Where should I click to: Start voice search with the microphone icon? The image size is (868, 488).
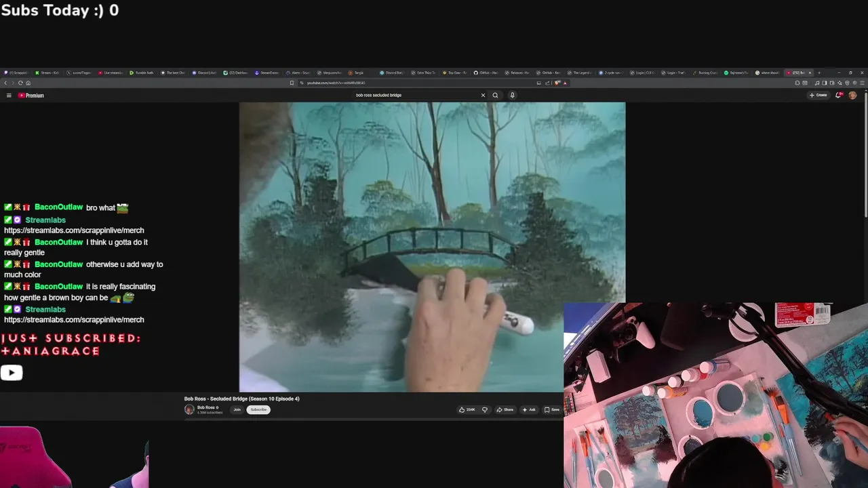point(512,95)
